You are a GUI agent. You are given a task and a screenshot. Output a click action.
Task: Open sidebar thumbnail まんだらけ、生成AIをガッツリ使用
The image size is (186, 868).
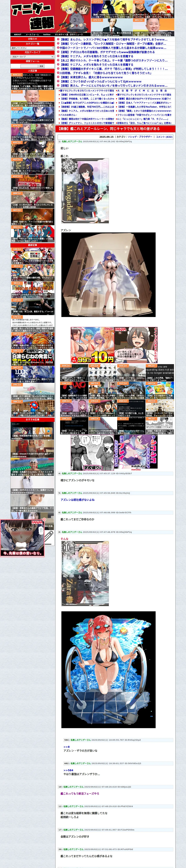pyautogui.click(x=32, y=183)
